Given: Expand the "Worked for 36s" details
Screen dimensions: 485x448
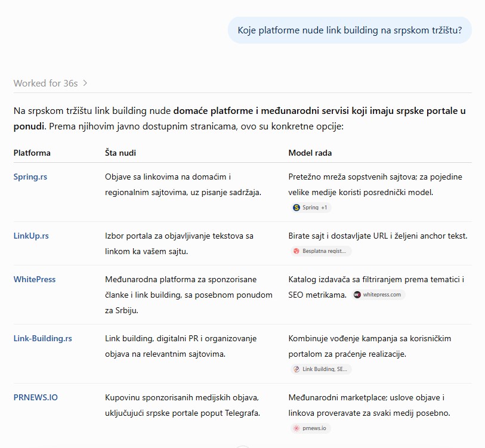Looking at the screenshot, I should point(50,84).
